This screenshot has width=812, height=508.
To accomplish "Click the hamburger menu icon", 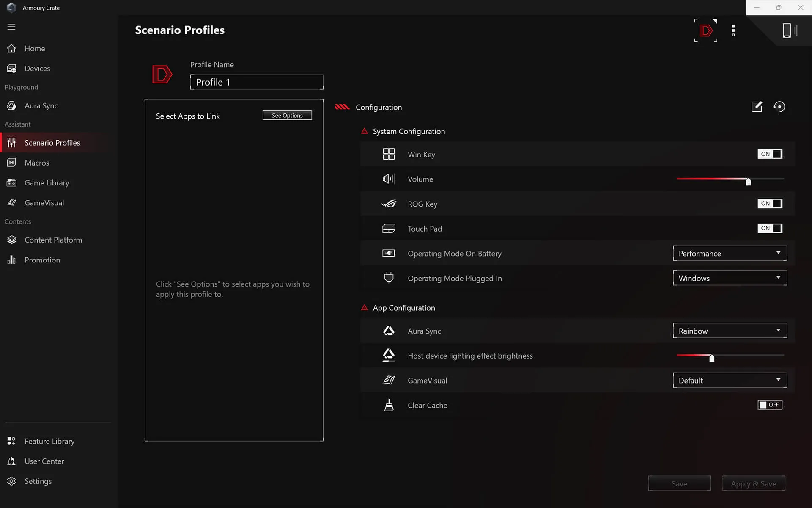I will click(11, 27).
